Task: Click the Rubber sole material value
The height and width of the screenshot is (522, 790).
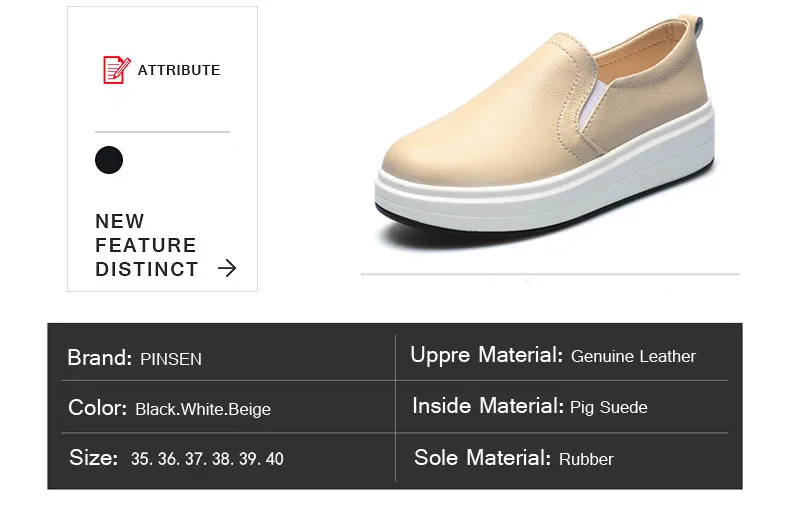Action: pyautogui.click(x=586, y=460)
